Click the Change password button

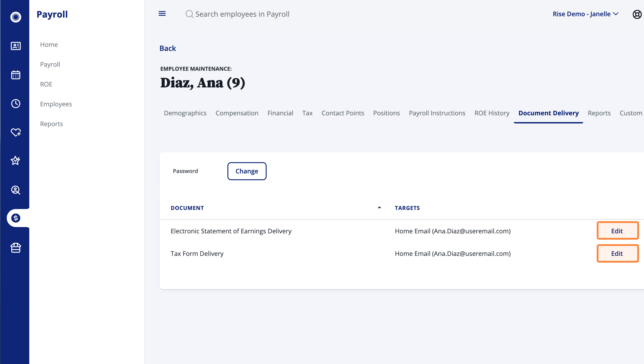[247, 171]
